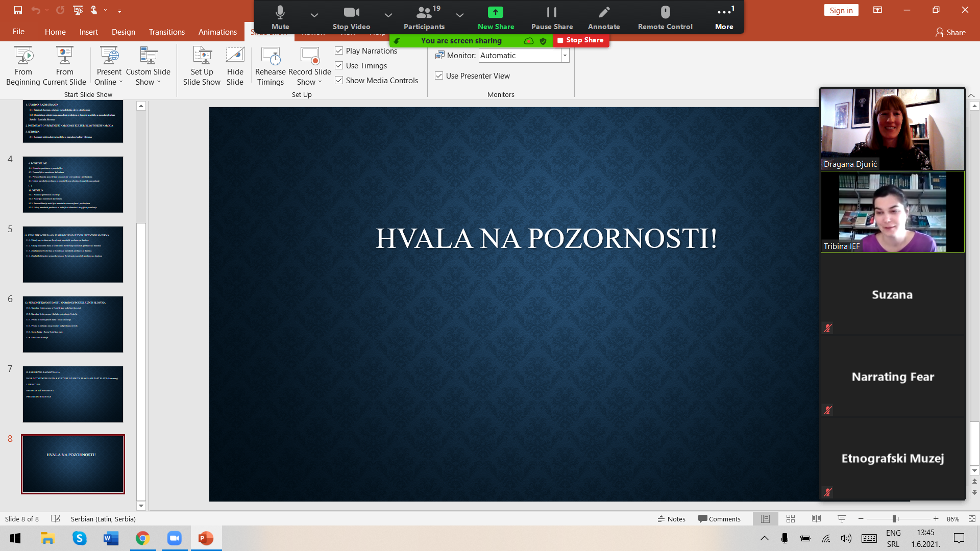Click Fit slide to current window icon
The height and width of the screenshot is (551, 980).
[x=972, y=519]
